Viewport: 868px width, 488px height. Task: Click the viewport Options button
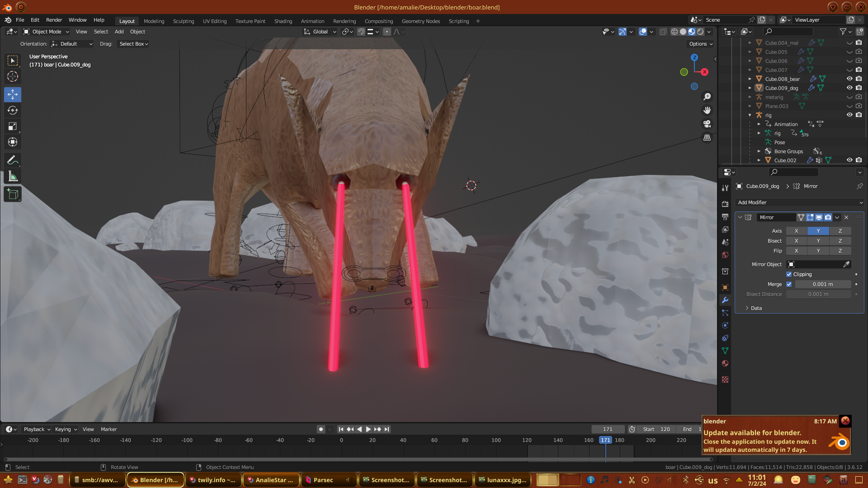[x=700, y=44]
